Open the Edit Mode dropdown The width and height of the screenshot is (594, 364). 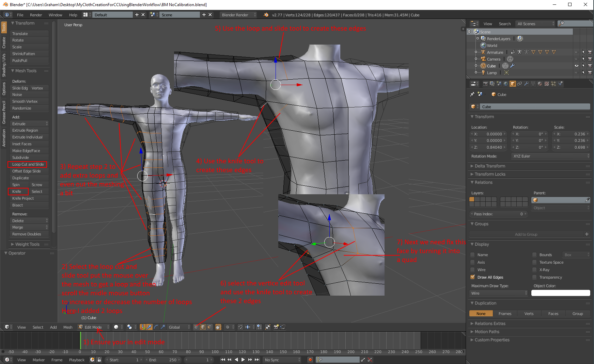tap(94, 327)
